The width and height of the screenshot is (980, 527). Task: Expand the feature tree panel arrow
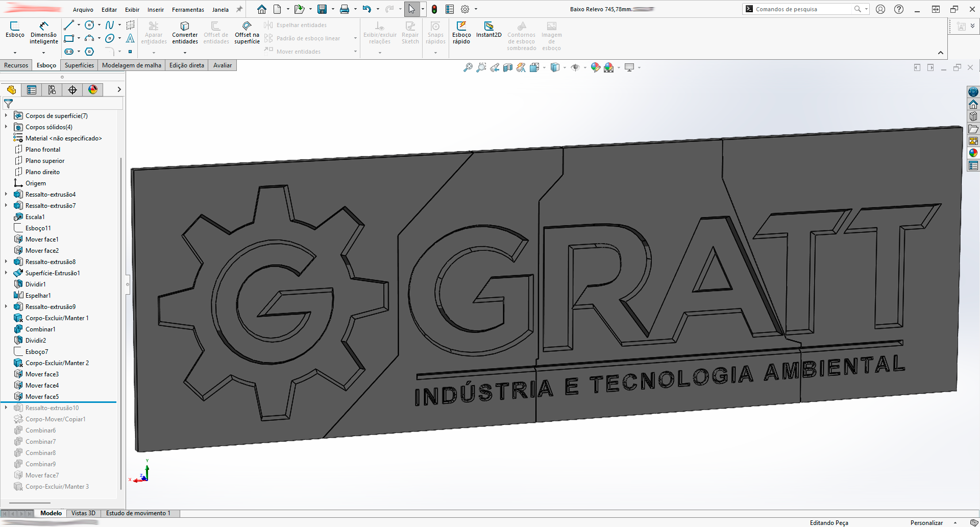(x=119, y=90)
